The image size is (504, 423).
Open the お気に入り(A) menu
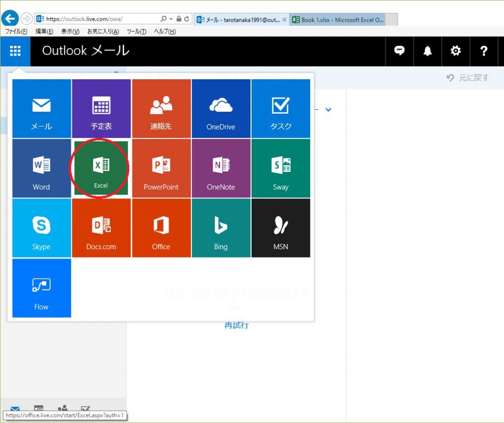[103, 31]
